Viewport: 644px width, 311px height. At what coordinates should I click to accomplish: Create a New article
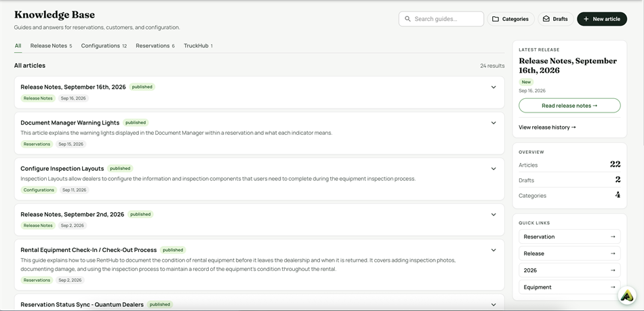[602, 19]
